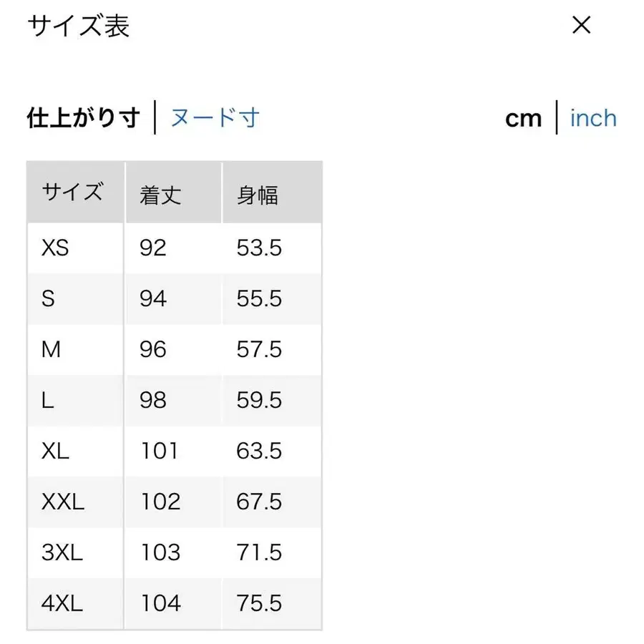Screen dimensions: 644x644
Task: Click the 着丈 value 104 for 4XL
Action: [x=160, y=603]
